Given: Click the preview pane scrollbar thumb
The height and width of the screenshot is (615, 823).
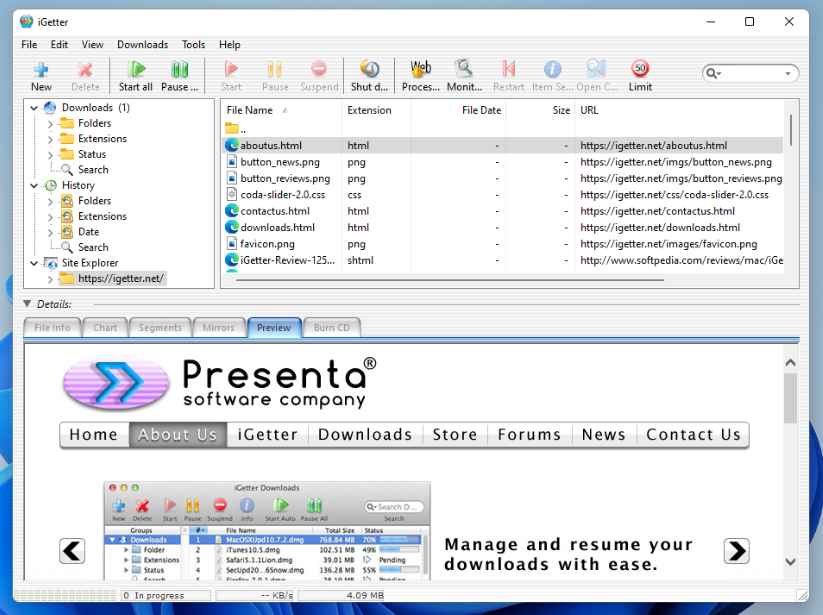Looking at the screenshot, I should (790, 398).
